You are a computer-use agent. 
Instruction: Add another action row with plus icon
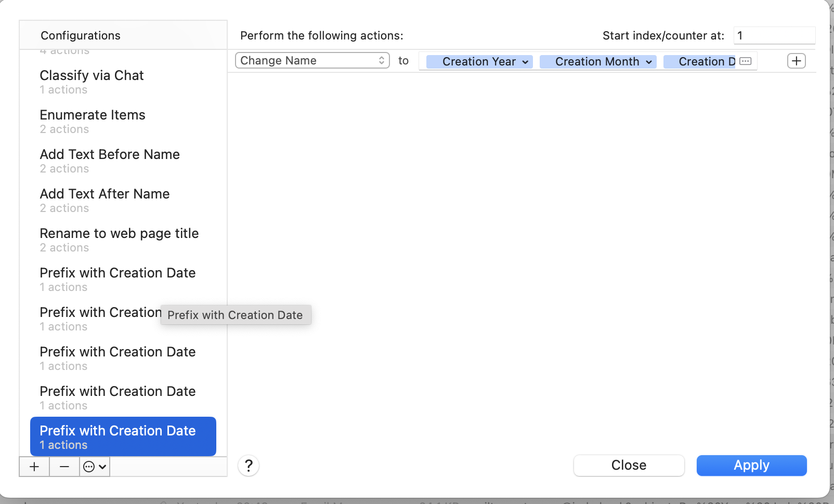797,61
